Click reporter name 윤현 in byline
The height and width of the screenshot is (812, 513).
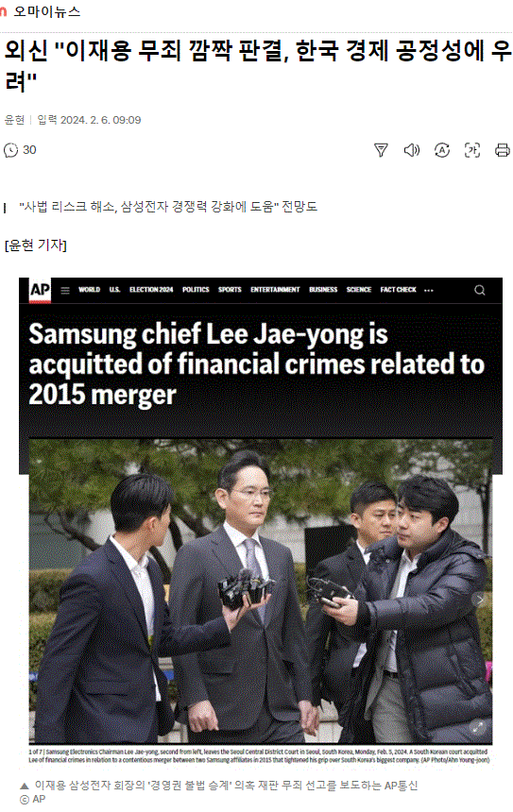tap(14, 120)
